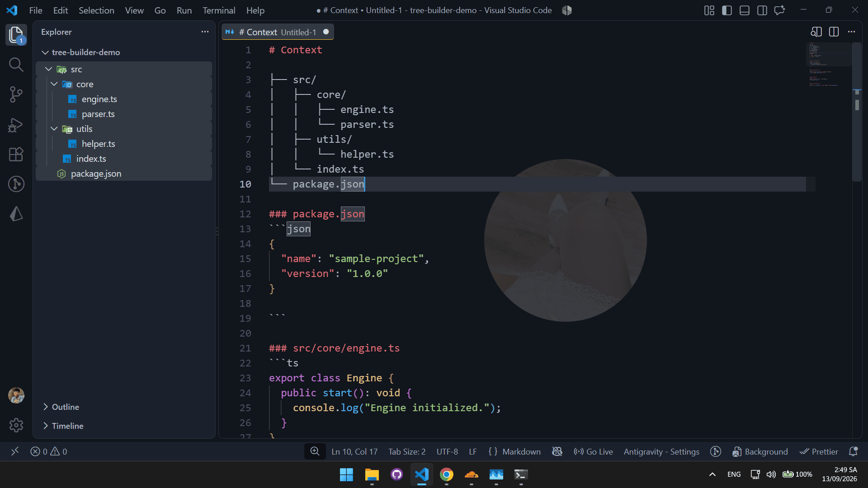Screen dimensions: 868x488
Task: Open the terminal app in taskbar
Action: coord(521,474)
